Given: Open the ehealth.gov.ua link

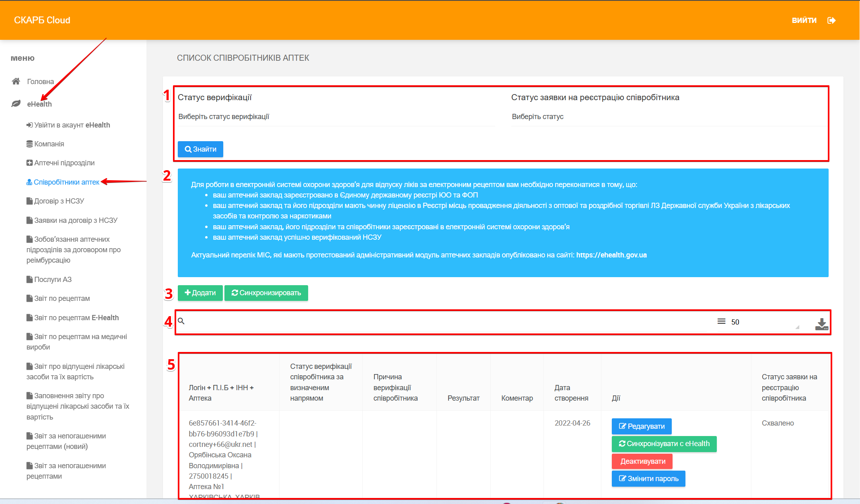Looking at the screenshot, I should pos(611,255).
